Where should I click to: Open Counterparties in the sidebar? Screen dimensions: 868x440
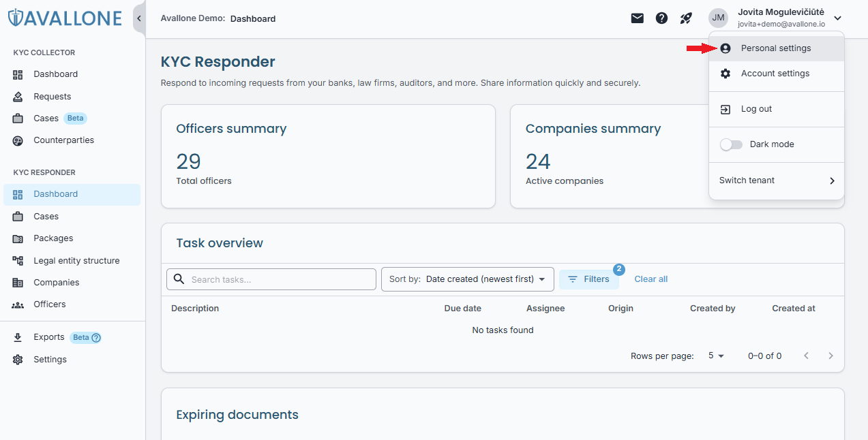pos(72,140)
